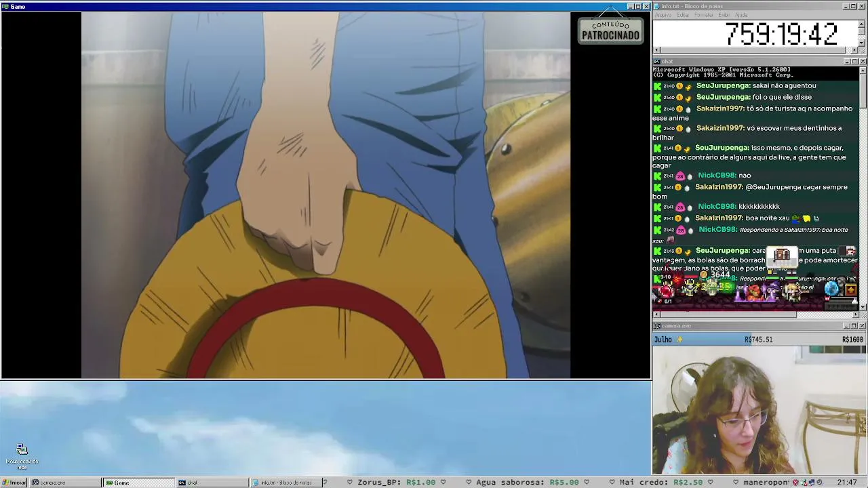Open the Arquivo menu in Bloco de notas
Viewport: 868px width, 488px height.
[663, 15]
